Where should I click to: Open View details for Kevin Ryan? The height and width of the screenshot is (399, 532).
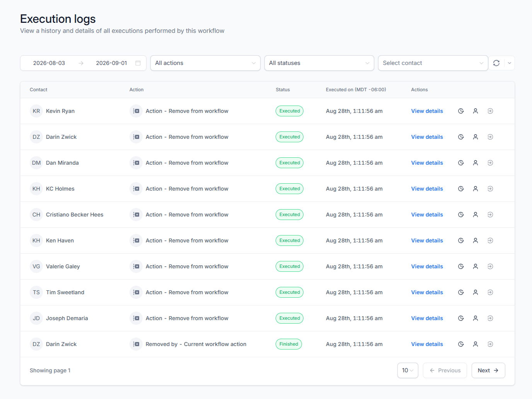(427, 111)
